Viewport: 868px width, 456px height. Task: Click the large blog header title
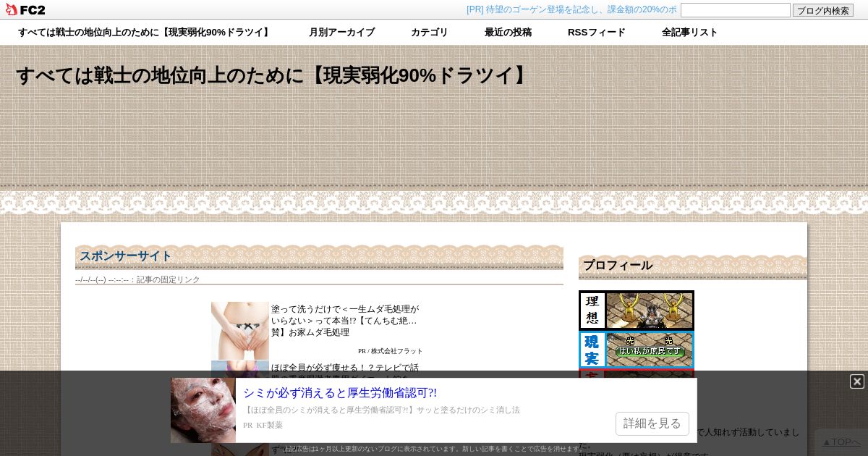pyautogui.click(x=274, y=75)
